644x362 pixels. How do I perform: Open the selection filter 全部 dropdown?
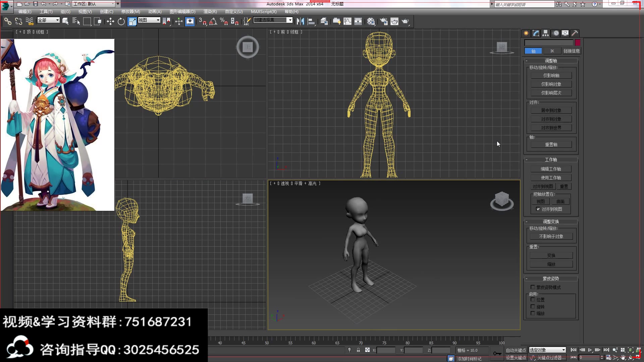(x=48, y=20)
